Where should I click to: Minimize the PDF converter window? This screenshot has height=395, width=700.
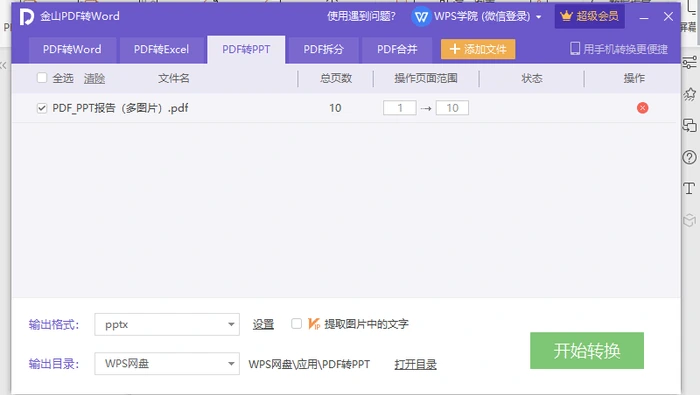point(644,17)
